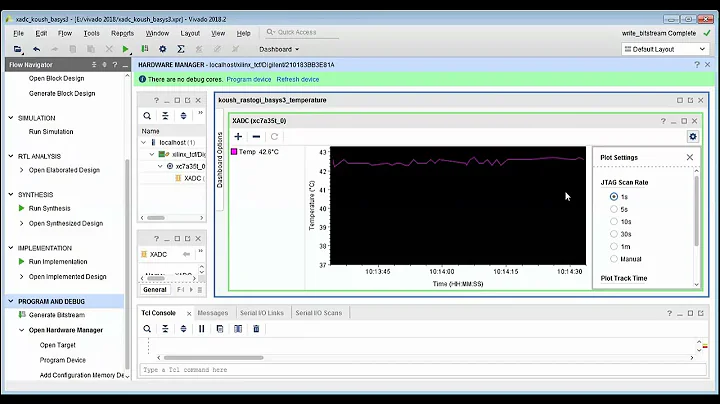Collapse the RTL ANALYSIS section
720x404 pixels.
[11, 156]
